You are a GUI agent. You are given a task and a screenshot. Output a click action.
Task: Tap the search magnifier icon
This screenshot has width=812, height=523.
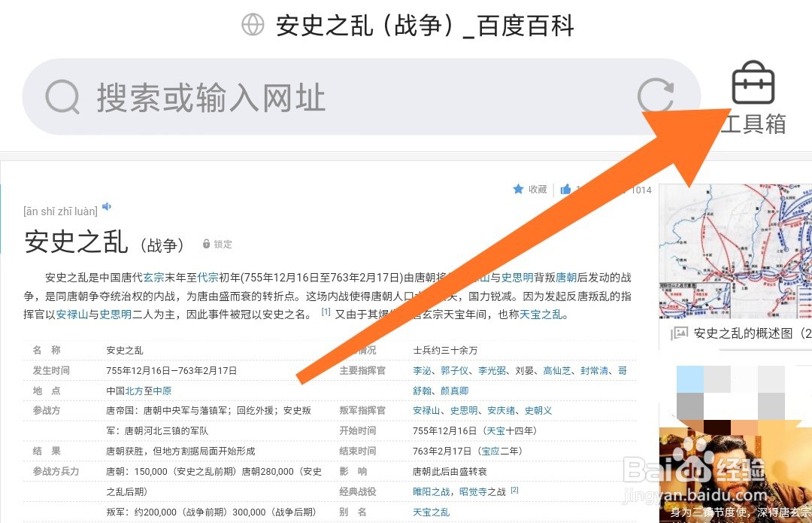(62, 97)
